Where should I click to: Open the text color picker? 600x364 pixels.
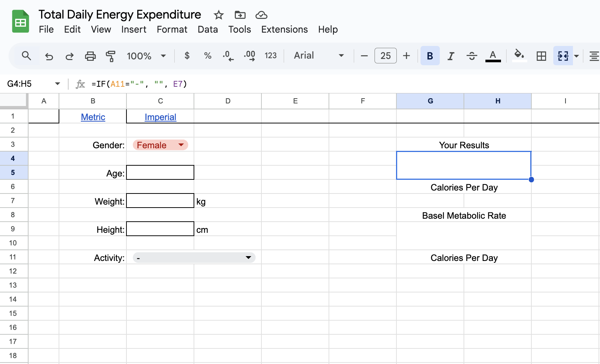[493, 56]
